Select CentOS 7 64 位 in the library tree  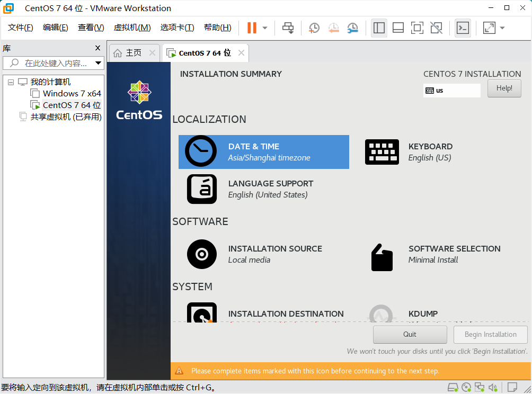(72, 105)
